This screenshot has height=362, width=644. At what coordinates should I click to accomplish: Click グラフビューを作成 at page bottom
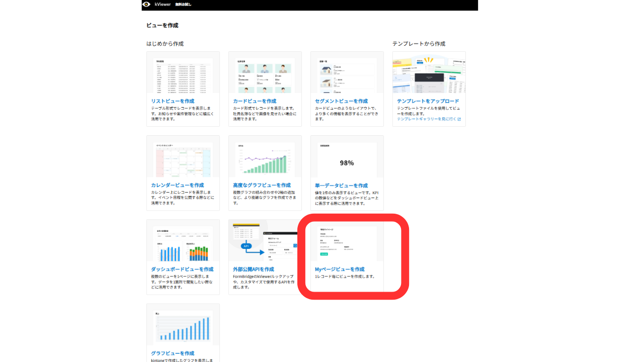168,353
